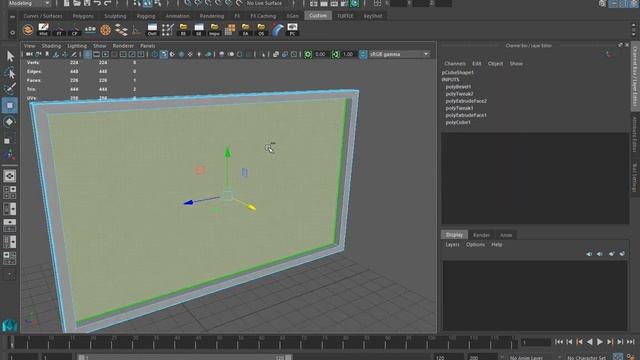Run the FT shelf button
The image size is (640, 360).
click(59, 30)
